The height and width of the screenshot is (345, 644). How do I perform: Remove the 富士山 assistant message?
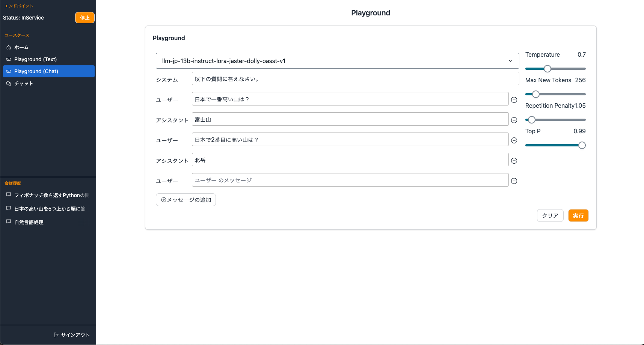point(514,120)
